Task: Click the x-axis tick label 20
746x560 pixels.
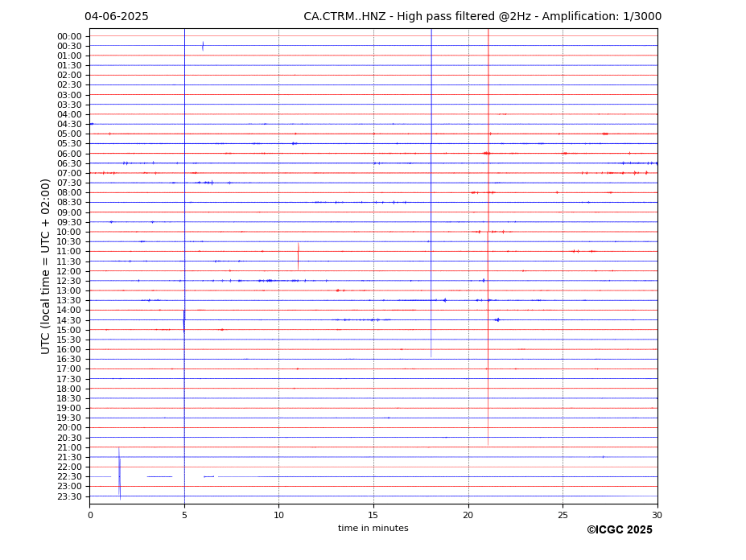Action: point(468,515)
